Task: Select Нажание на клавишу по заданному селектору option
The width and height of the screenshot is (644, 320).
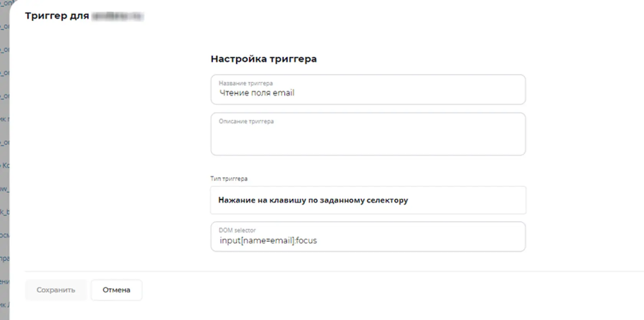Action: click(313, 200)
